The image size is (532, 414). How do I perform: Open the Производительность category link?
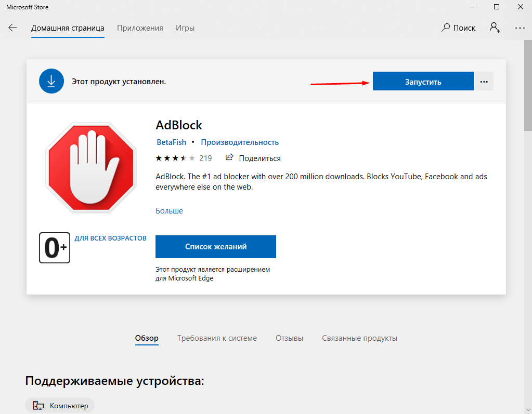(x=240, y=142)
